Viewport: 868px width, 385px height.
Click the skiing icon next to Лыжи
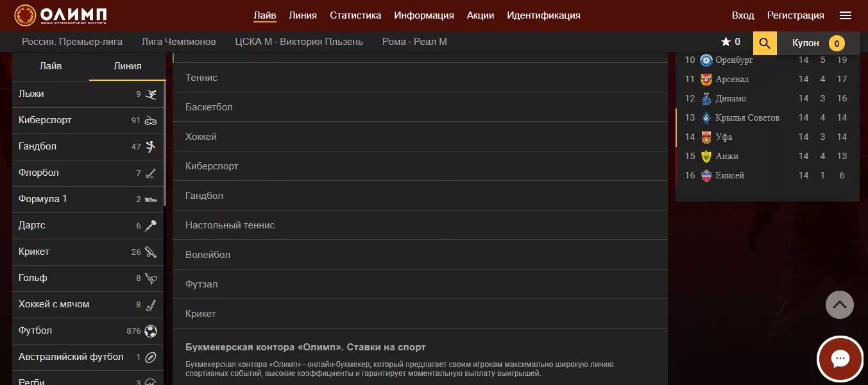click(x=151, y=94)
